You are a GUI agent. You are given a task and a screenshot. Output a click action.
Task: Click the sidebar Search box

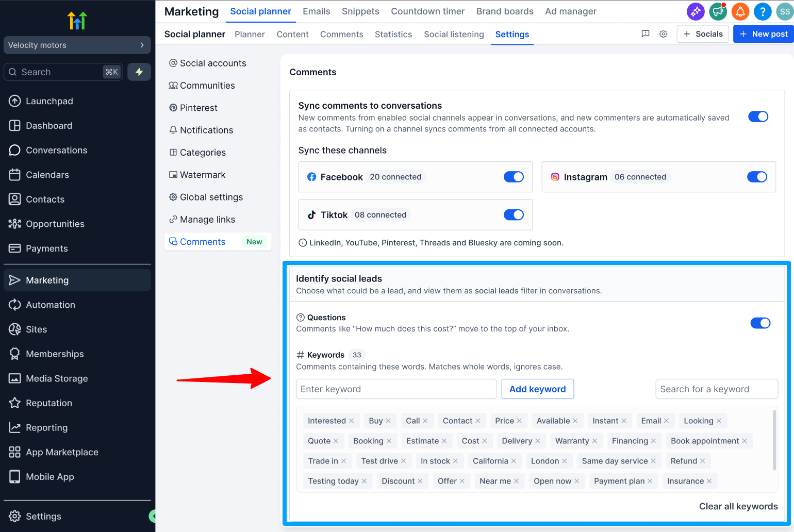click(63, 72)
